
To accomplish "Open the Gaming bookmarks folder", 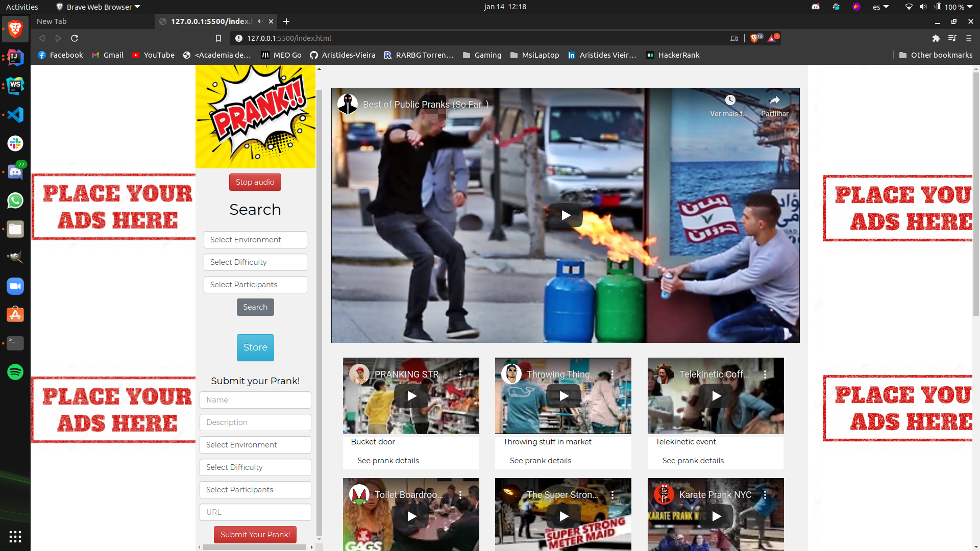I will (x=482, y=55).
